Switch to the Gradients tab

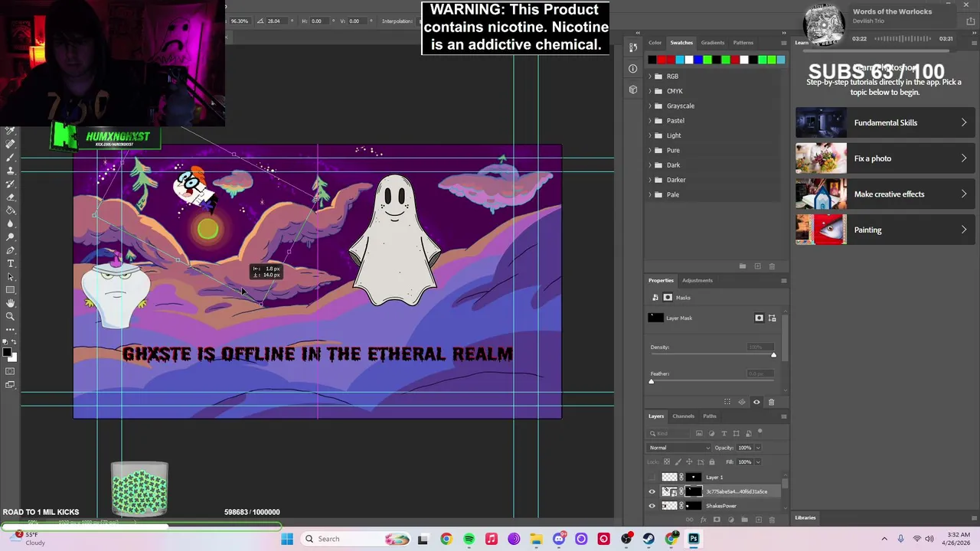pos(712,43)
